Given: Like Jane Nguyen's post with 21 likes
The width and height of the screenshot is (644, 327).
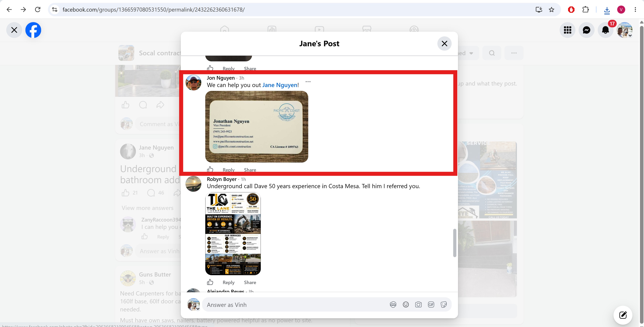Looking at the screenshot, I should (125, 193).
